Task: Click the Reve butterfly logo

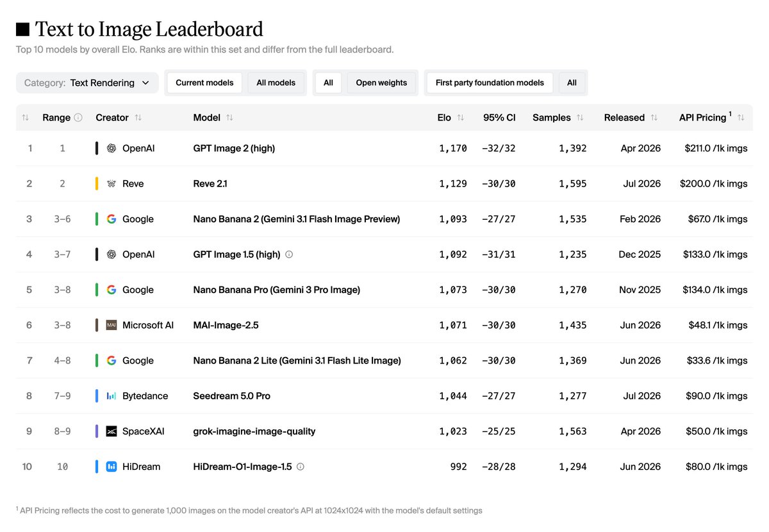Action: point(112,183)
